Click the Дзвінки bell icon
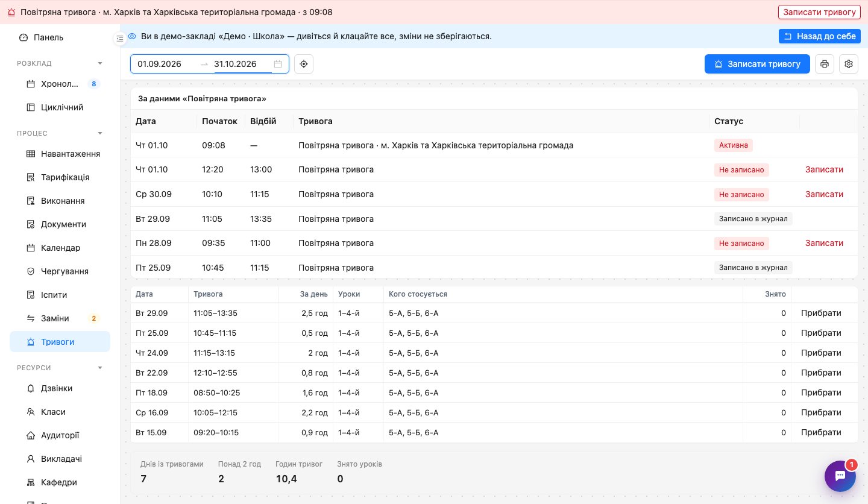The width and height of the screenshot is (868, 504). [x=31, y=388]
